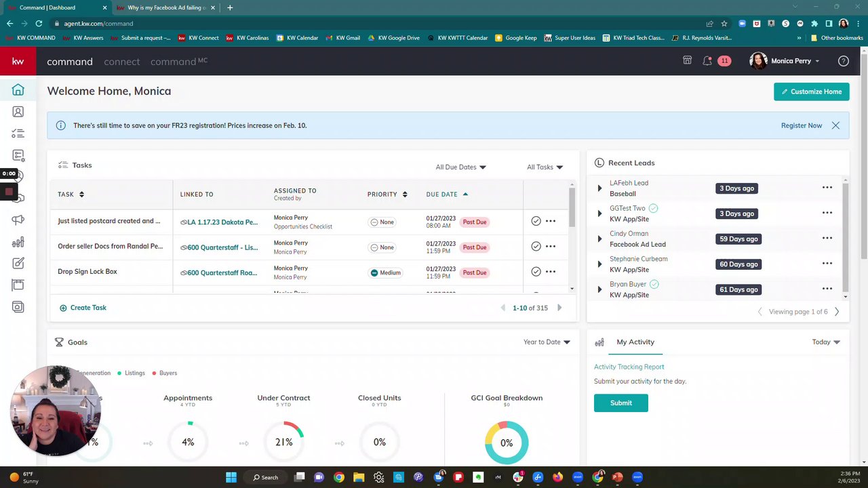Switch to the Facebook Ad browser tab
Image resolution: width=868 pixels, height=488 pixels.
[x=165, y=7]
